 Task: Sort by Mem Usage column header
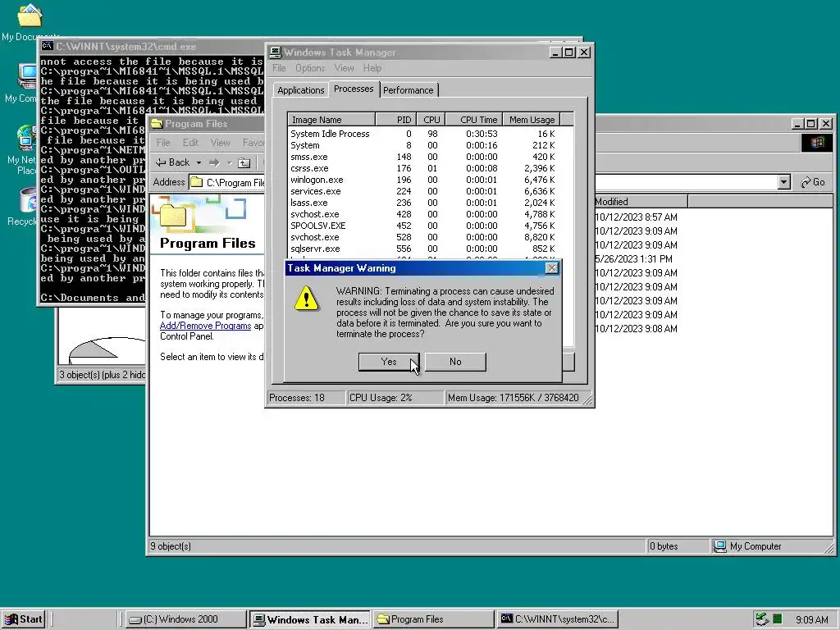[x=532, y=120]
